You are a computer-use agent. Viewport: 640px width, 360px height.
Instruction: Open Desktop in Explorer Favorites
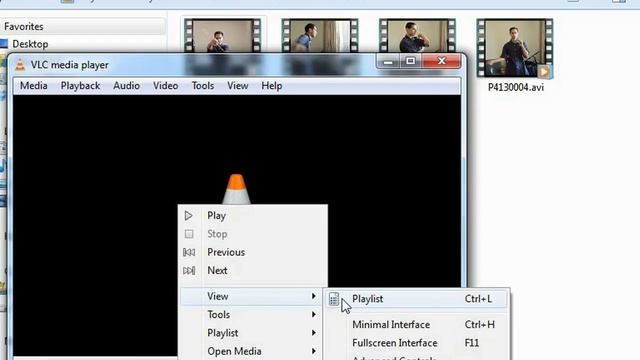point(30,44)
